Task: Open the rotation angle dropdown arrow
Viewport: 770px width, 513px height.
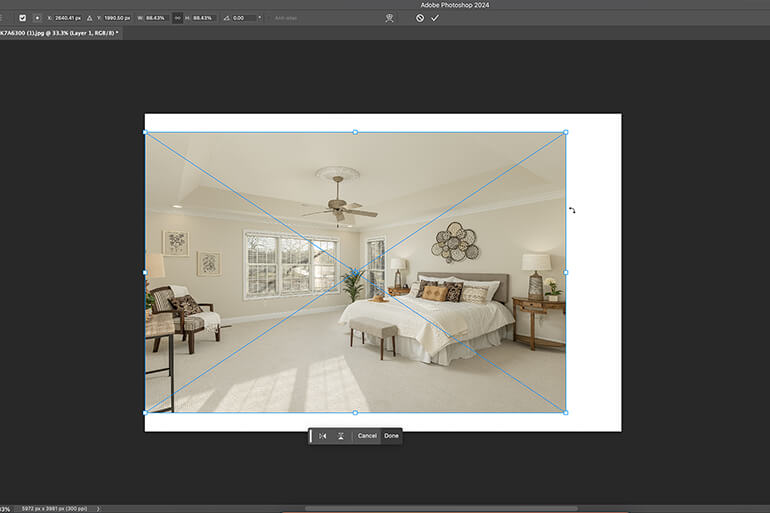Action: 260,18
